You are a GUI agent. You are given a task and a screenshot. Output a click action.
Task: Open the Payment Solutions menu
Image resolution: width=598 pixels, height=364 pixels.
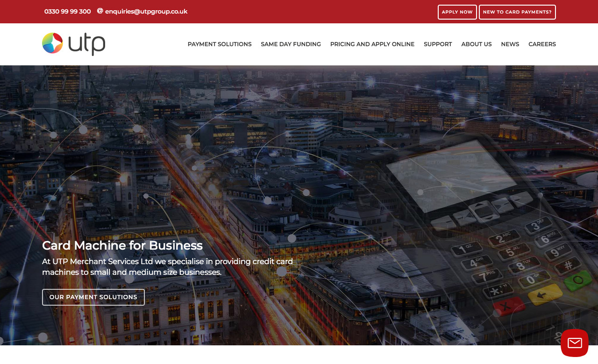(x=220, y=44)
